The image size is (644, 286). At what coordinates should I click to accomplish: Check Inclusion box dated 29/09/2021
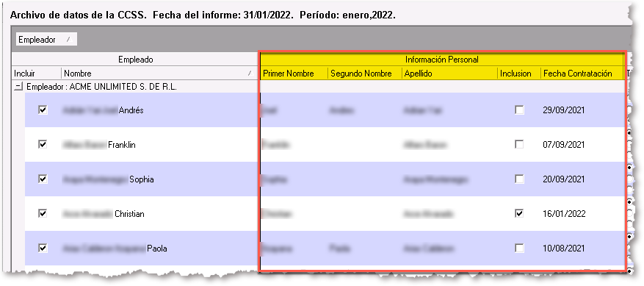(x=520, y=110)
